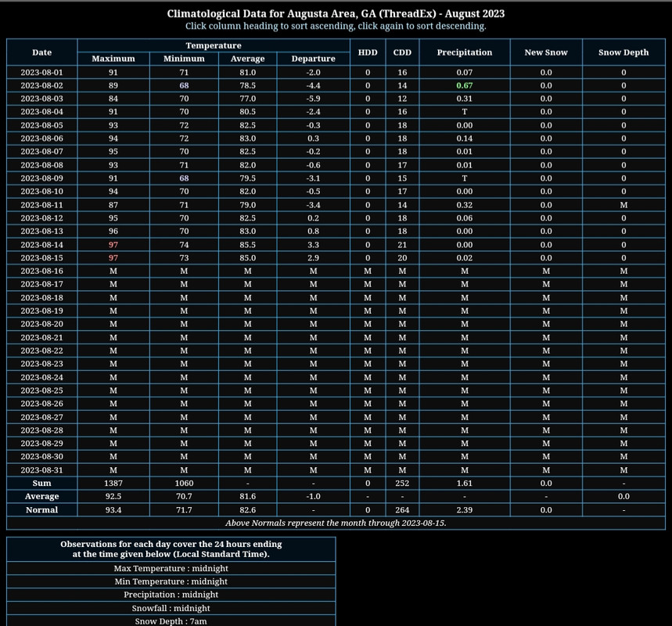Sort by Departure column heading

pos(313,59)
